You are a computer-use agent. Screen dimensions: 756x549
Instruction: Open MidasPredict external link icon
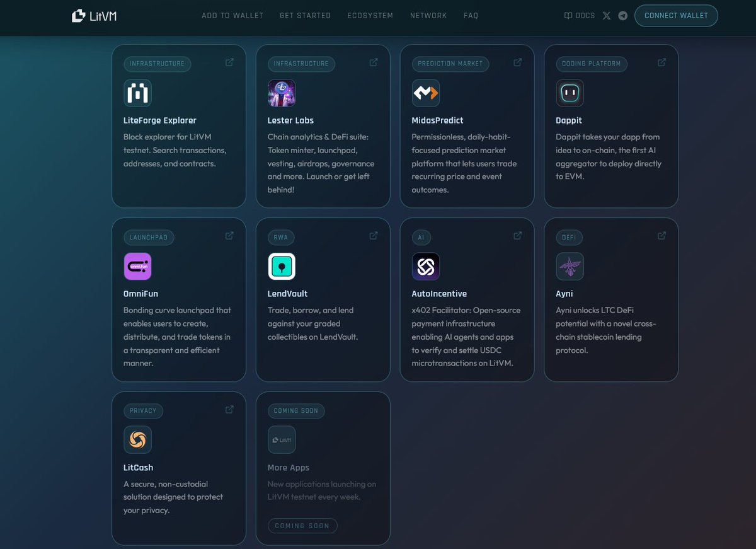tap(518, 62)
